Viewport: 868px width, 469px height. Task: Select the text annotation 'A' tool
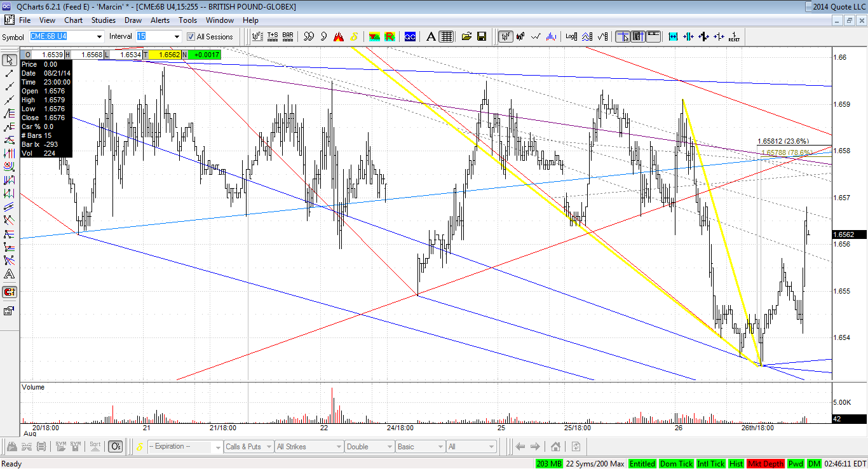(431, 36)
